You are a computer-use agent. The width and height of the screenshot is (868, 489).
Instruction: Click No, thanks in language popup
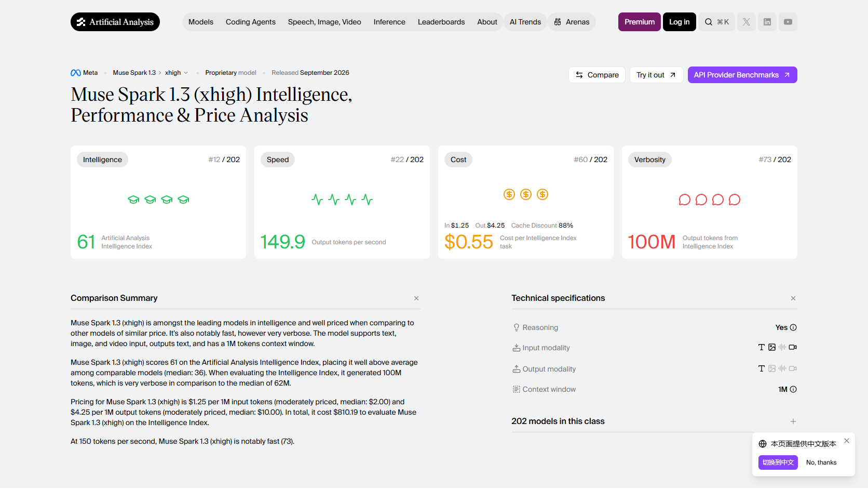(x=821, y=462)
